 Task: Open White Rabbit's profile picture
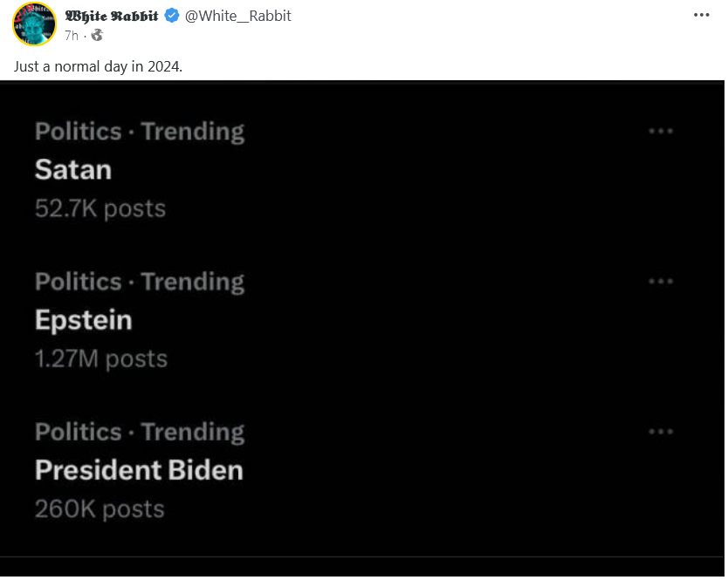click(34, 24)
